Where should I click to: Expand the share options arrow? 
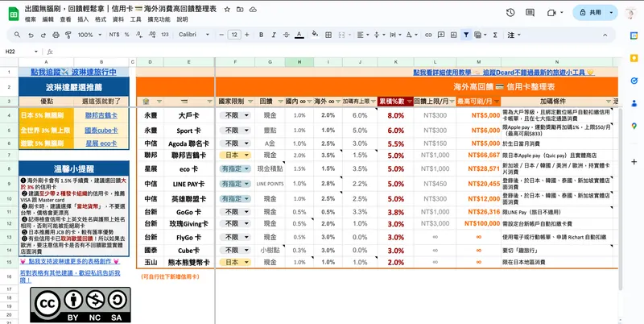(x=611, y=13)
